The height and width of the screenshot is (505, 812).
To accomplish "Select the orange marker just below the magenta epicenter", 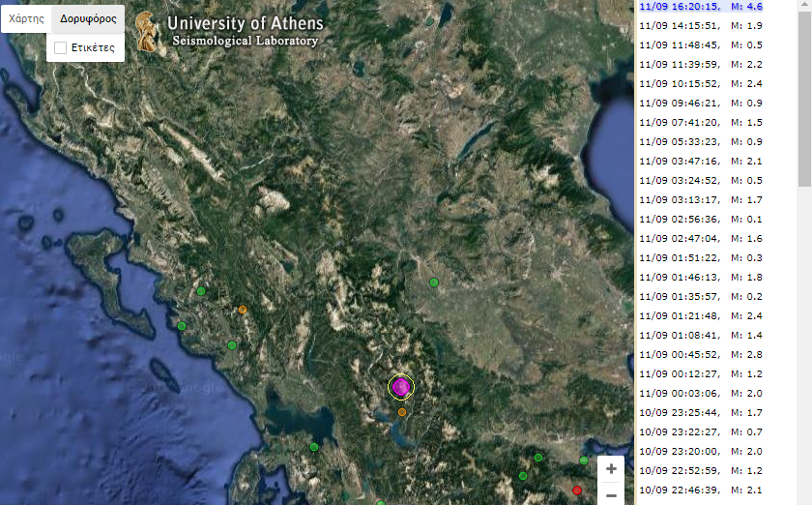I will (x=402, y=412).
